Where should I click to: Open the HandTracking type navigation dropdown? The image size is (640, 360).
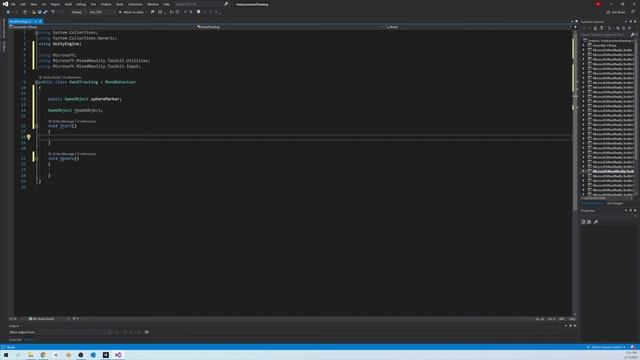(290, 27)
